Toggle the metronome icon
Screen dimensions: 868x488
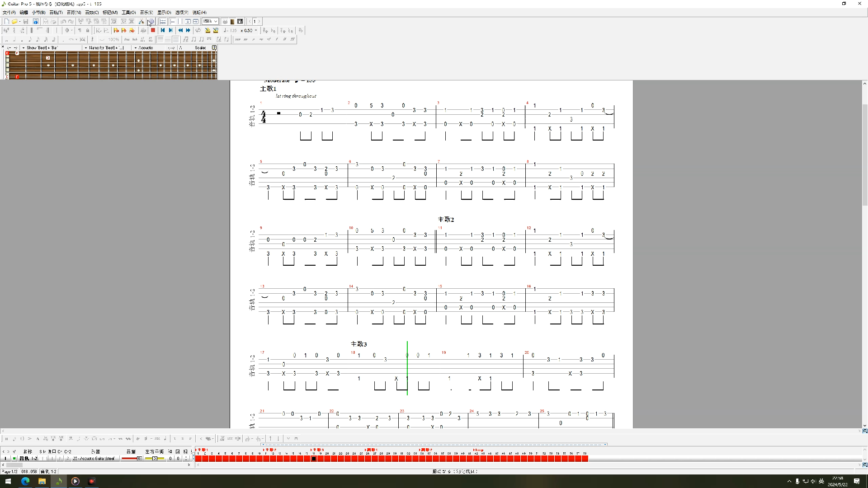point(208,30)
